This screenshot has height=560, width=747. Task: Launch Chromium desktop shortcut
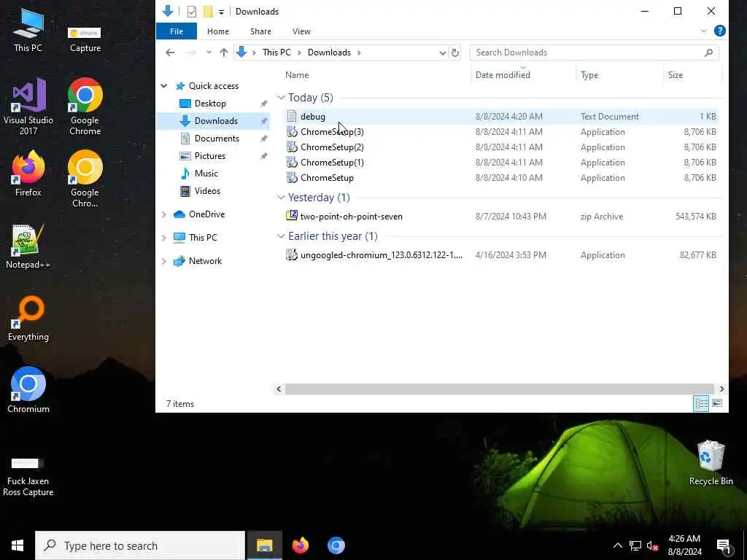(28, 389)
